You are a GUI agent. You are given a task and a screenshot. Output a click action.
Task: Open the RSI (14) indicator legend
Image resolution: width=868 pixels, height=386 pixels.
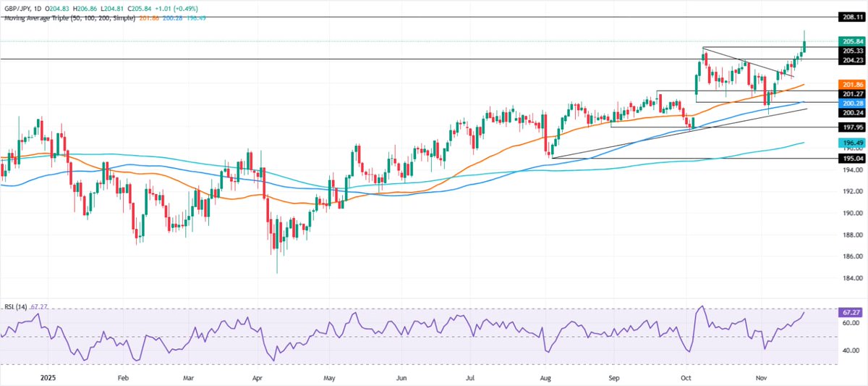(x=14, y=308)
